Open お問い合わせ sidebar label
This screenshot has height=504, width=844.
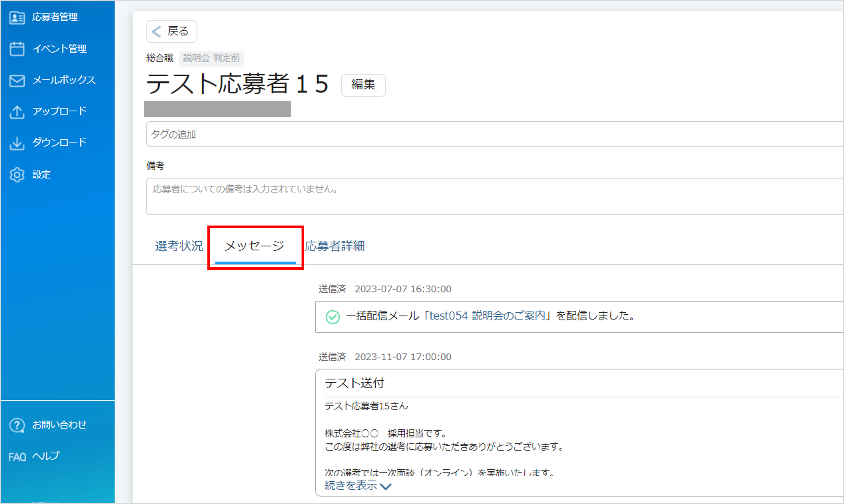tap(60, 425)
